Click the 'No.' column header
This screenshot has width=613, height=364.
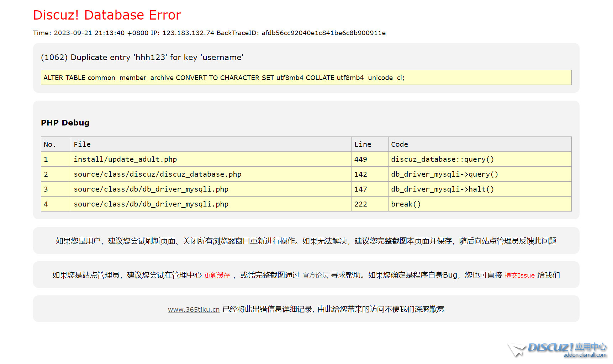pyautogui.click(x=56, y=144)
